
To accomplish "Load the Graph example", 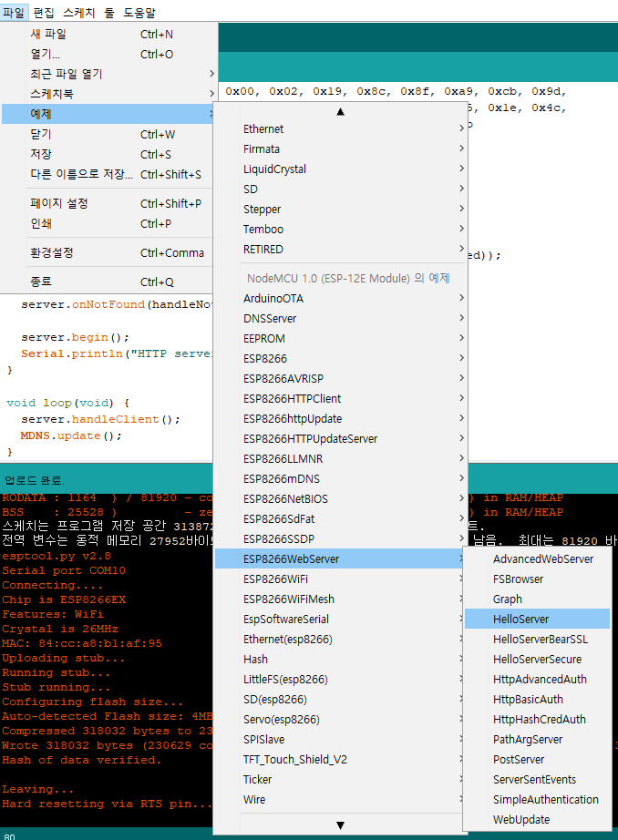I will click(x=537, y=599).
